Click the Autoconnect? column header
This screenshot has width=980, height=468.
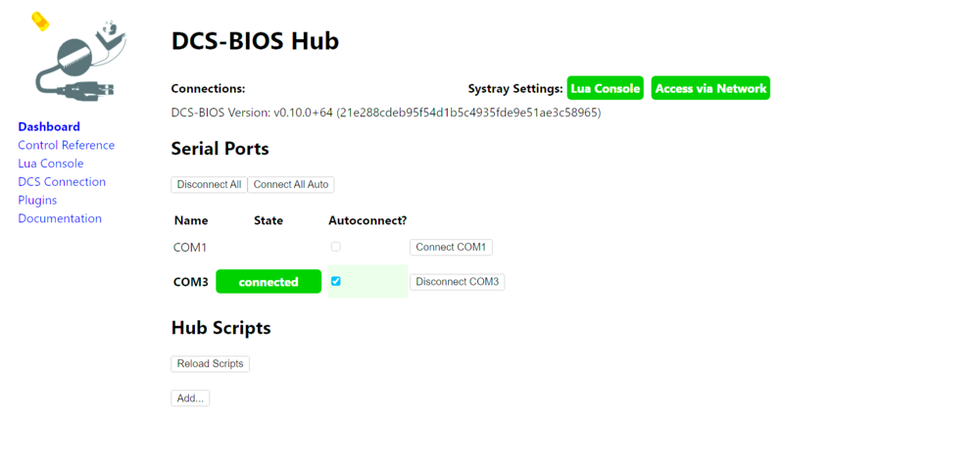coord(367,220)
